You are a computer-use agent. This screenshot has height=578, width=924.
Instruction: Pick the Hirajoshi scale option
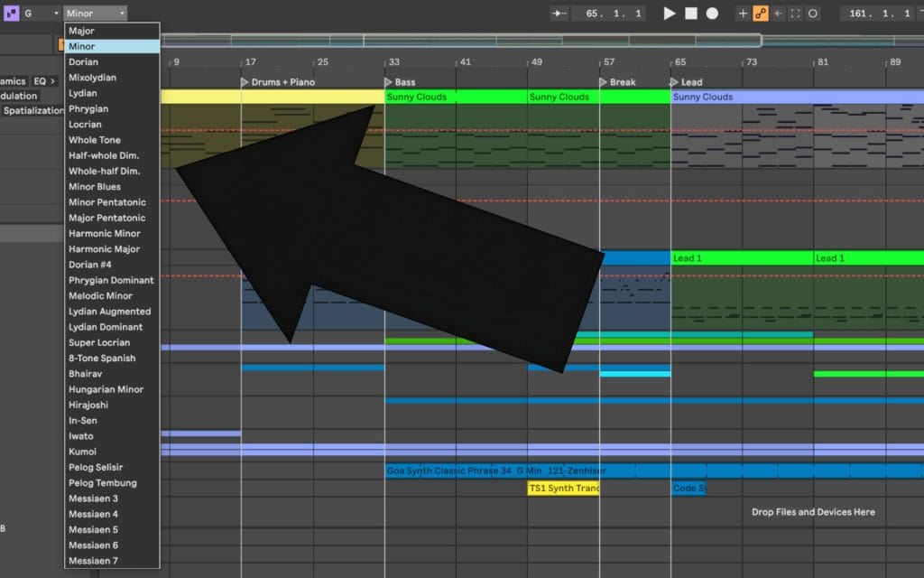pos(88,406)
